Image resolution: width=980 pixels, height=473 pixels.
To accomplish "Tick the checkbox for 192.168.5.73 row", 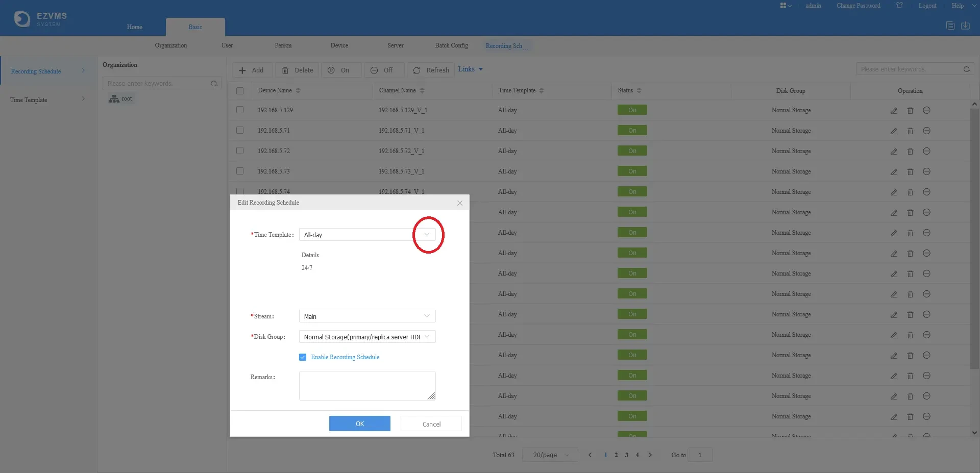I will [240, 171].
